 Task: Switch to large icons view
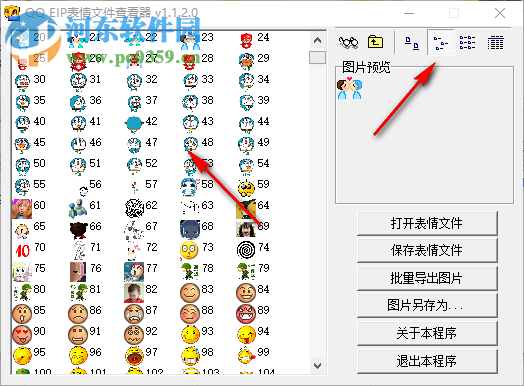(x=412, y=43)
